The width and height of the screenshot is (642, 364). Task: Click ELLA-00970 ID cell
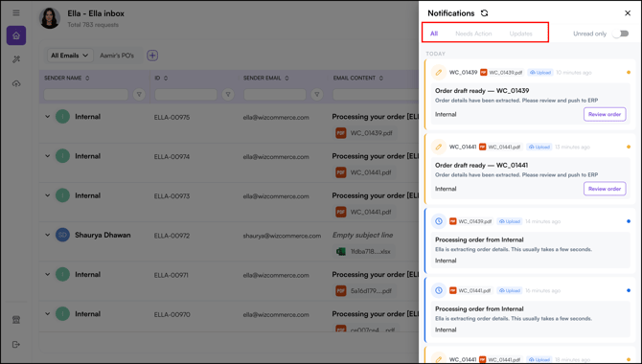(172, 315)
